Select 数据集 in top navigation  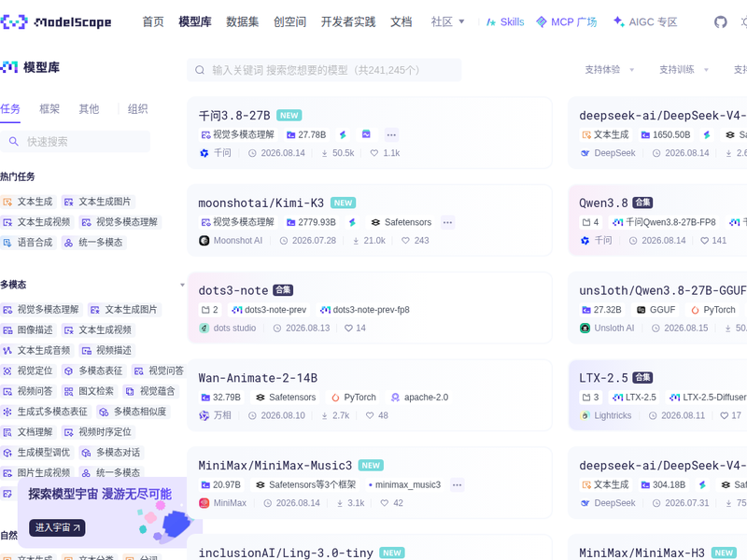point(242,21)
